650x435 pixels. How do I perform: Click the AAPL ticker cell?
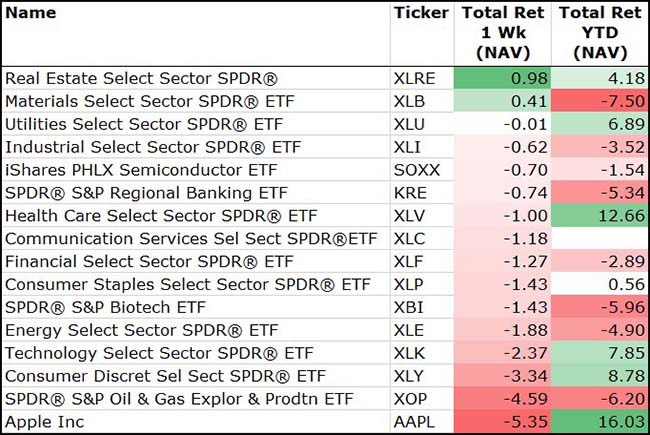[x=415, y=422]
